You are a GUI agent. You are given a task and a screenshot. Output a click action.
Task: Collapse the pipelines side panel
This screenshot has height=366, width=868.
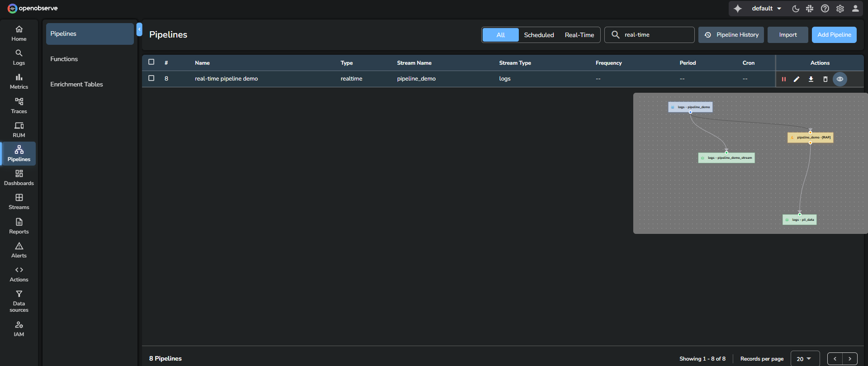click(139, 29)
